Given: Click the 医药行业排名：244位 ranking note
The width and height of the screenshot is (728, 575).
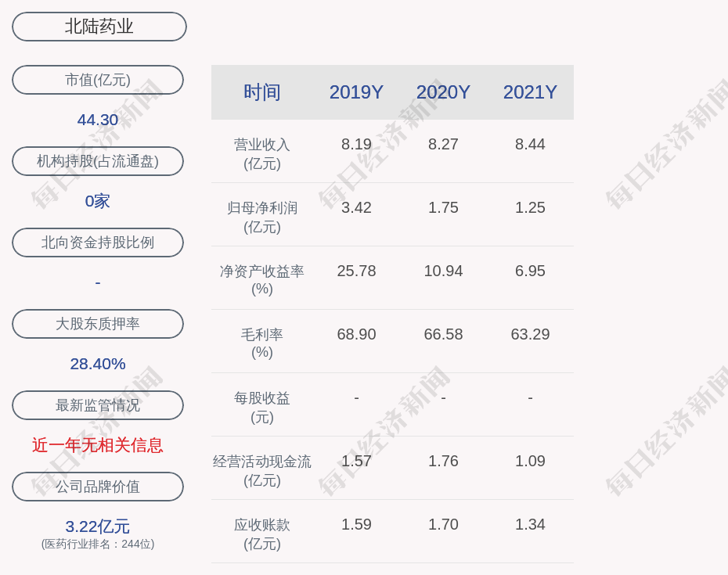Looking at the screenshot, I should pyautogui.click(x=98, y=544).
